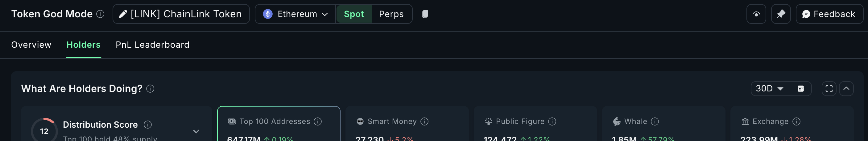Copy token address with clipboard icon
The height and width of the screenshot is (141, 868).
[x=425, y=14]
